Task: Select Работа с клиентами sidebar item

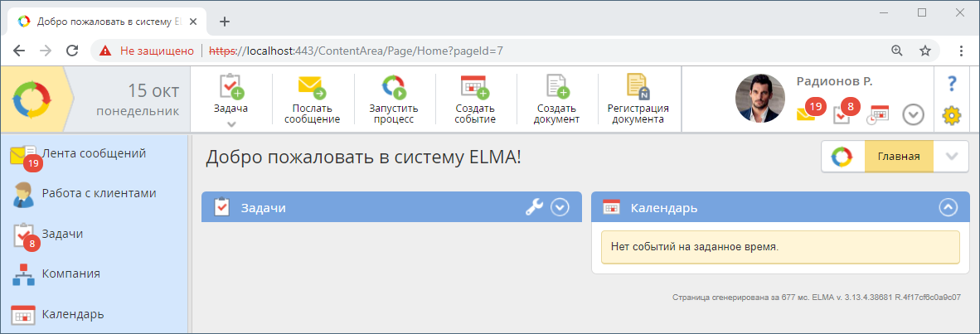Action: pos(98,193)
